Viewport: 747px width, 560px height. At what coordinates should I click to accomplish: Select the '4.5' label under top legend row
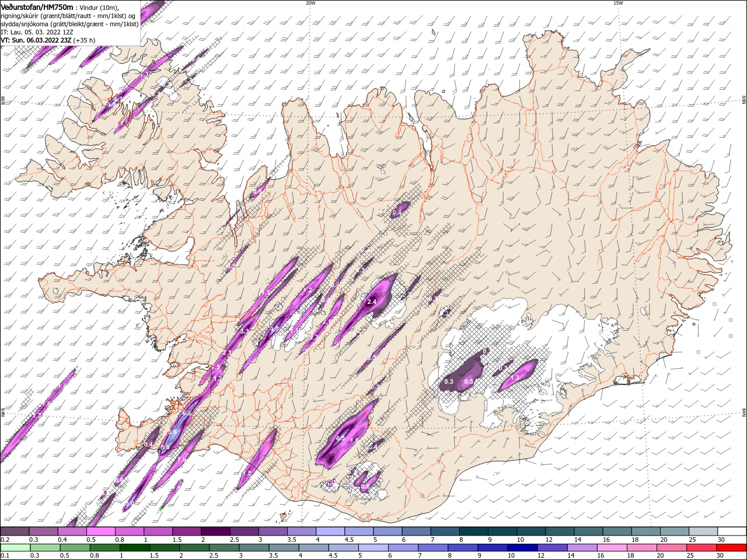click(x=349, y=540)
